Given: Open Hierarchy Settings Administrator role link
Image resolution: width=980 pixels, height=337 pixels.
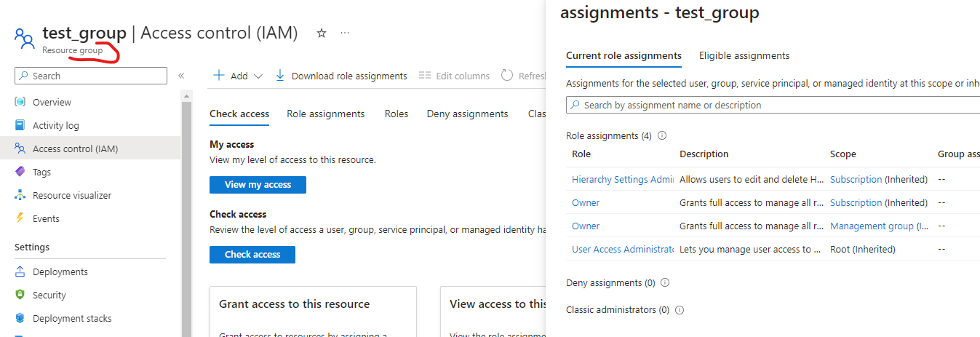Looking at the screenshot, I should click(x=622, y=179).
